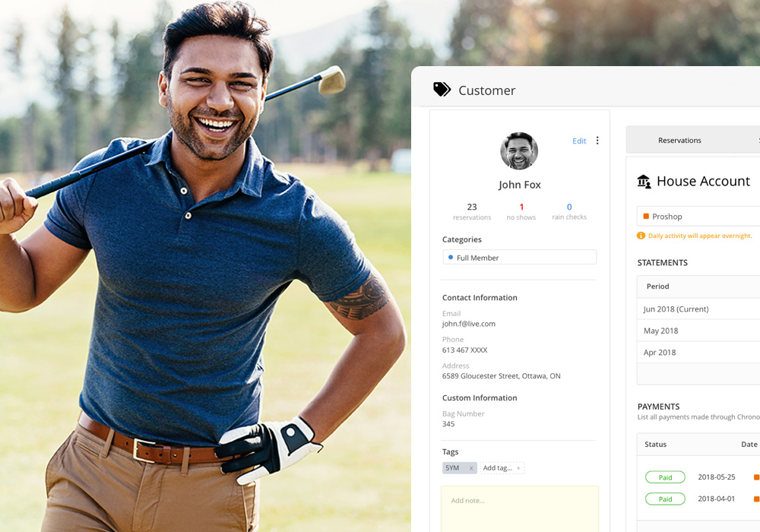Open the May 2018 statement row
This screenshot has width=760, height=532.
pos(698,331)
